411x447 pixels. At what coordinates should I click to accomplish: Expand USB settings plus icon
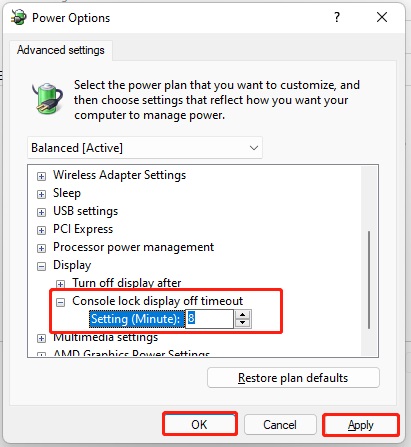click(x=41, y=212)
